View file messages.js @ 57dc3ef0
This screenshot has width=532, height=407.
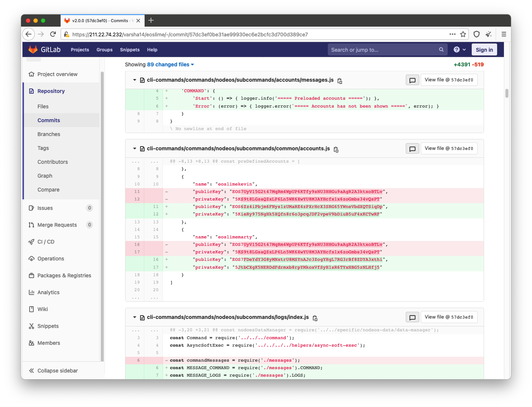click(449, 80)
